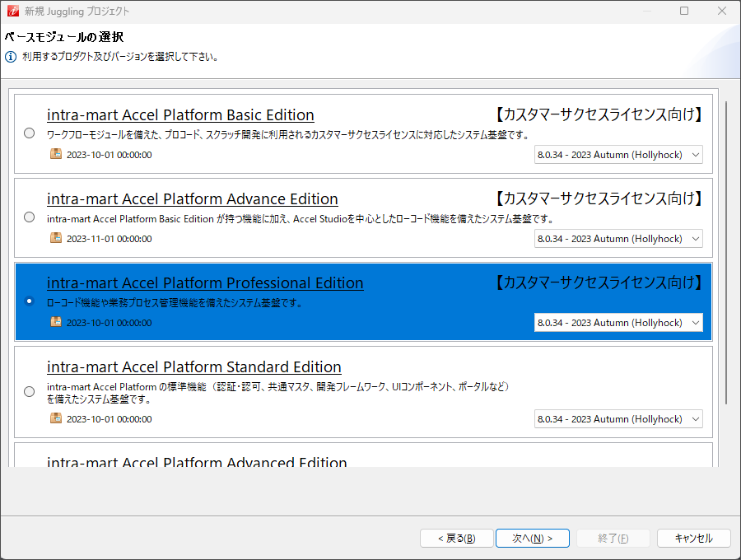The width and height of the screenshot is (741, 560).
Task: Select the Advance Edition radio button
Action: point(30,217)
